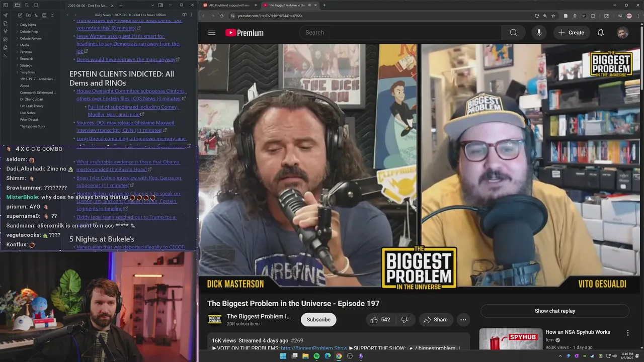Screen dimensions: 644x362
Task: Open Spotify from the taskbar
Action: 316,356
